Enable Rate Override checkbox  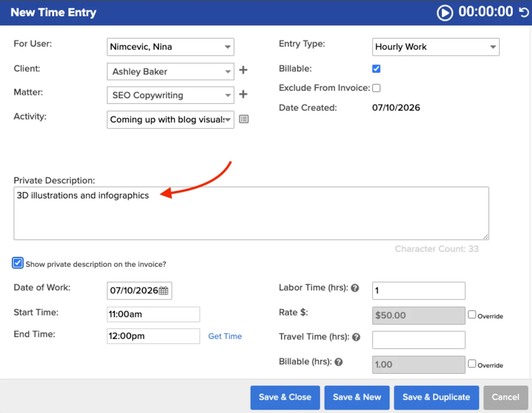(472, 315)
